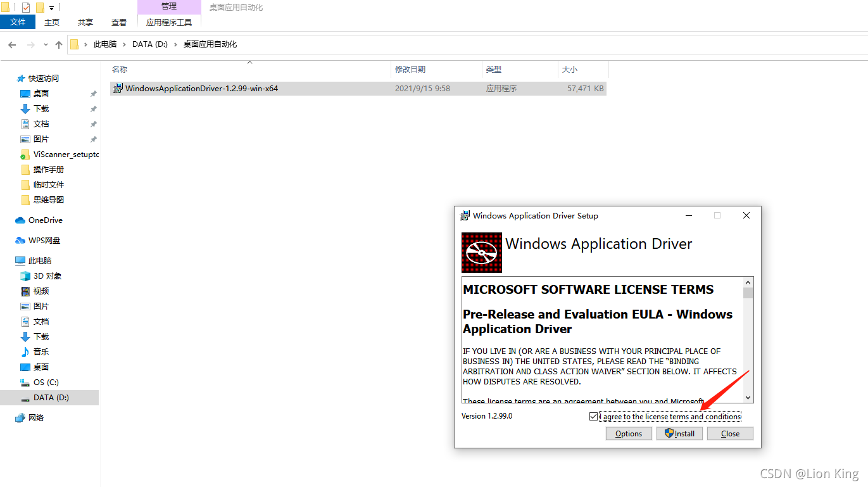Screen dimensions: 868x487
Task: Open OS (C:) drive
Action: (46, 383)
